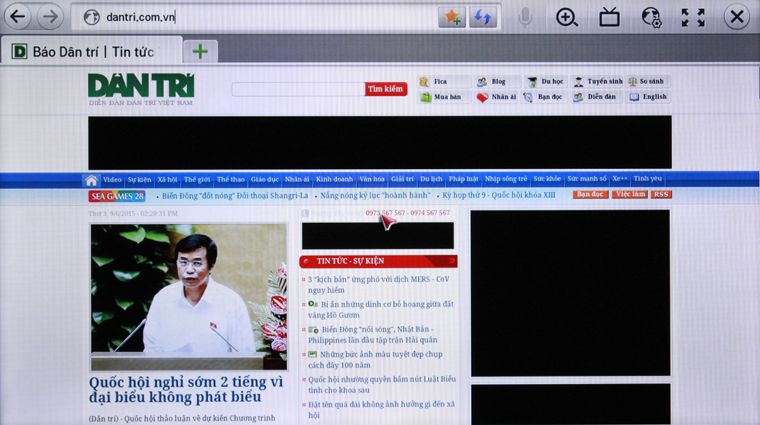Activate the microphone voice search icon

click(525, 17)
